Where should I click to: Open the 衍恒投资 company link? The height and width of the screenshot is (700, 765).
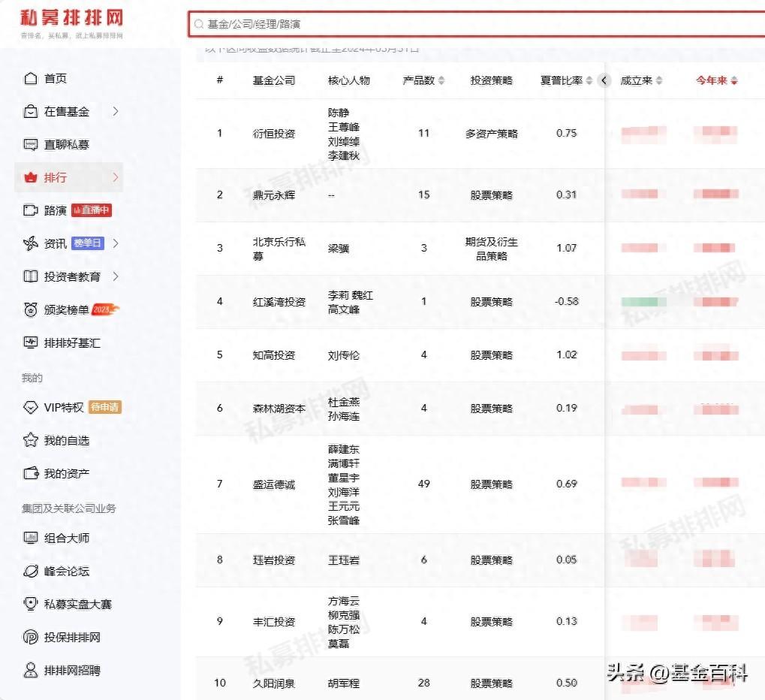coord(274,133)
